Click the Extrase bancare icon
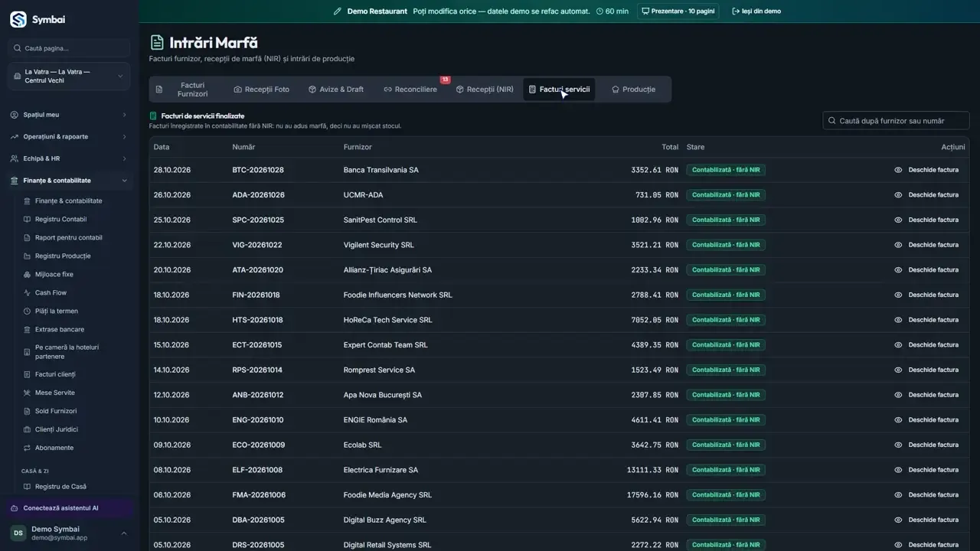The image size is (980, 551). (x=28, y=330)
